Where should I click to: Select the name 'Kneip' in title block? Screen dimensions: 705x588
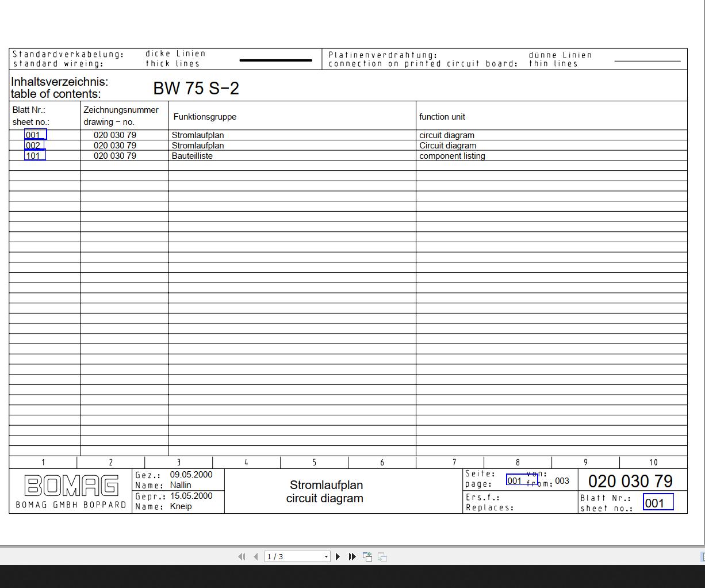click(181, 506)
